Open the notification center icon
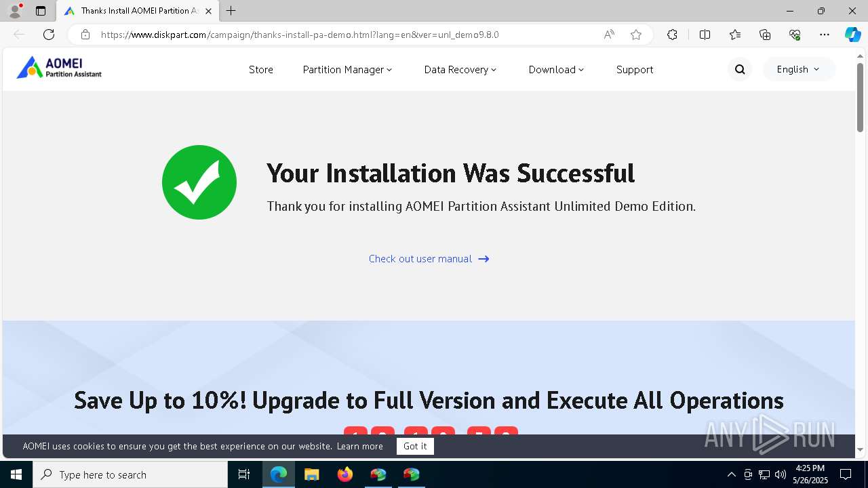 [846, 474]
